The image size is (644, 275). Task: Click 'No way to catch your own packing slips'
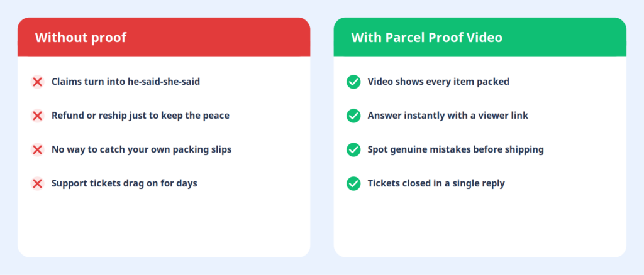(142, 149)
